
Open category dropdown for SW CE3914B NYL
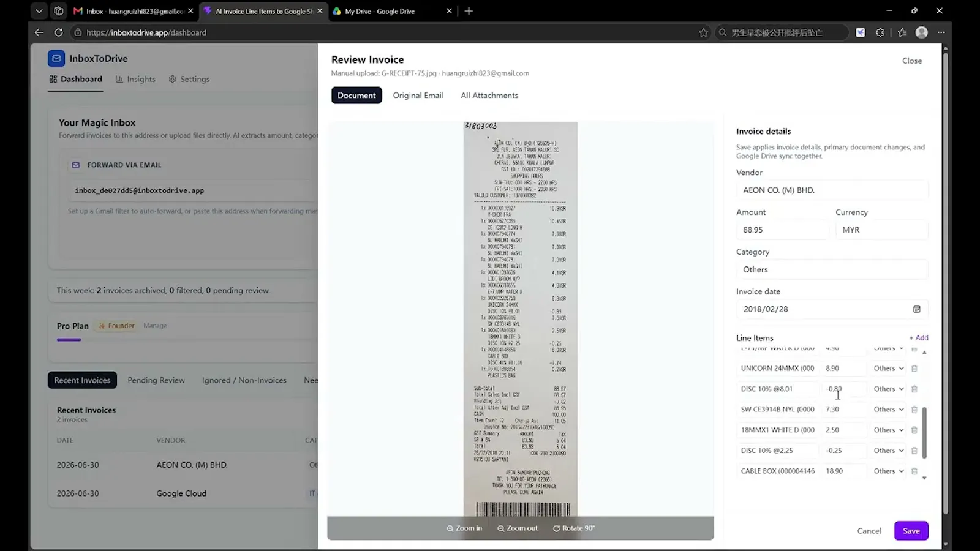click(x=889, y=410)
